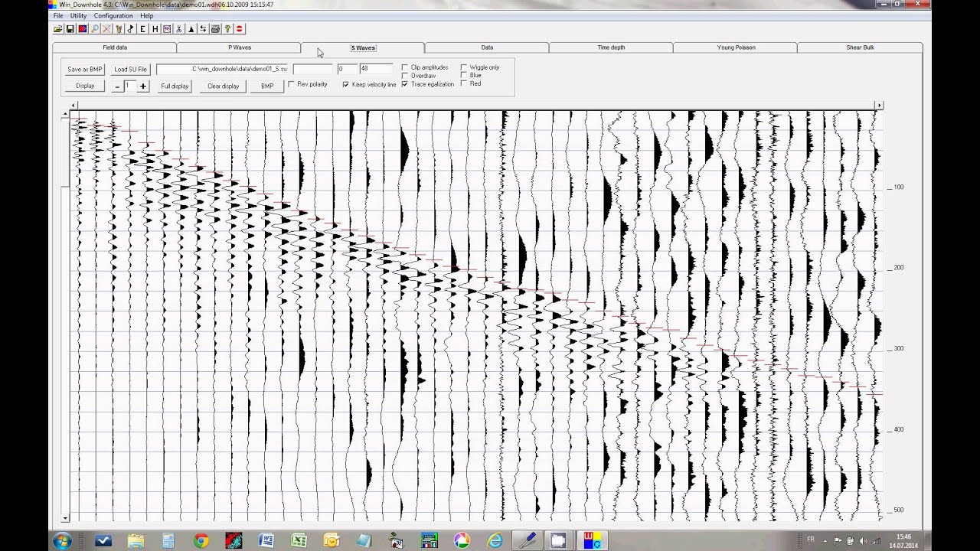This screenshot has width=980, height=551.
Task: Switch to the Field data tab
Action: [x=115, y=47]
